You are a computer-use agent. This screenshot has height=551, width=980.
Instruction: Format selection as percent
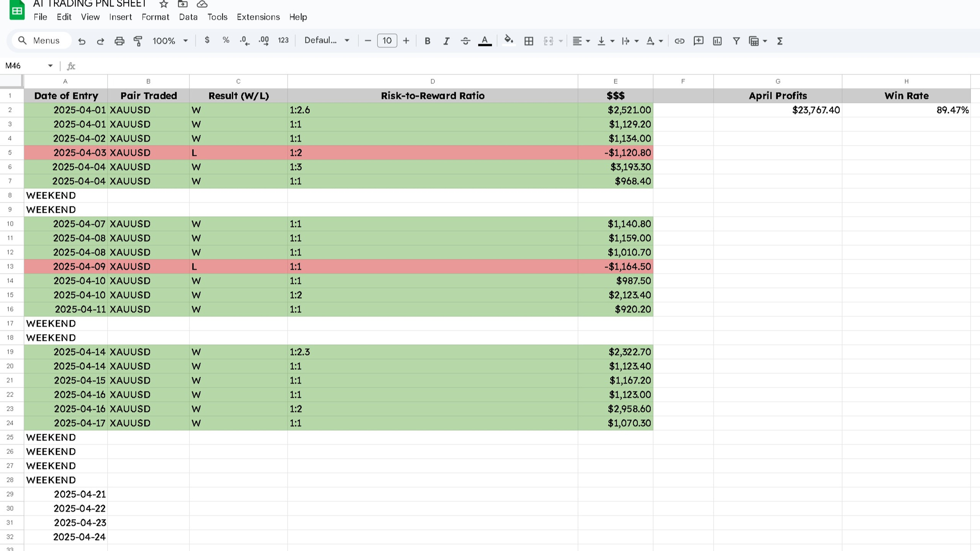226,40
